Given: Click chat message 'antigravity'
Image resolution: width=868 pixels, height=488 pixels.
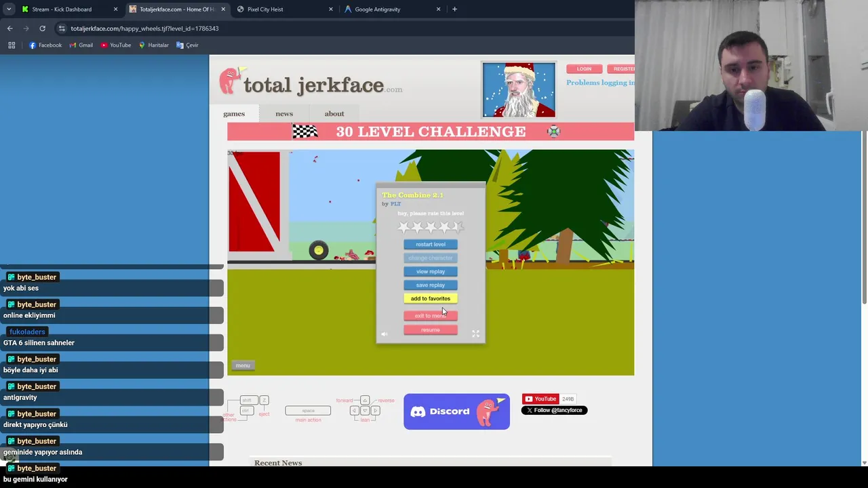Looking at the screenshot, I should pos(20,397).
